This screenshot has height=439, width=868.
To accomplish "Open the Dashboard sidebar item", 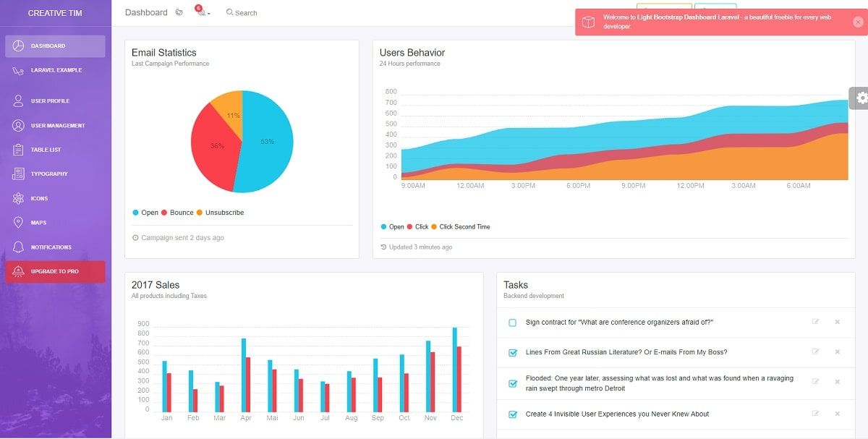I will click(55, 46).
